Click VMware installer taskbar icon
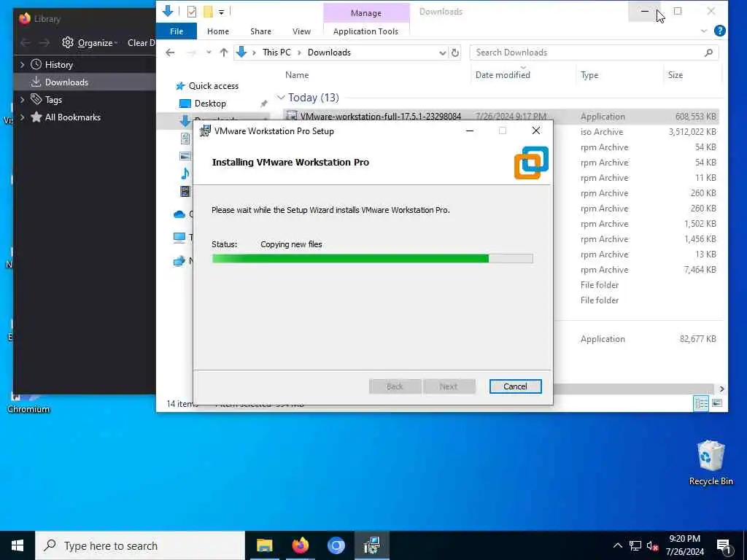 (371, 545)
